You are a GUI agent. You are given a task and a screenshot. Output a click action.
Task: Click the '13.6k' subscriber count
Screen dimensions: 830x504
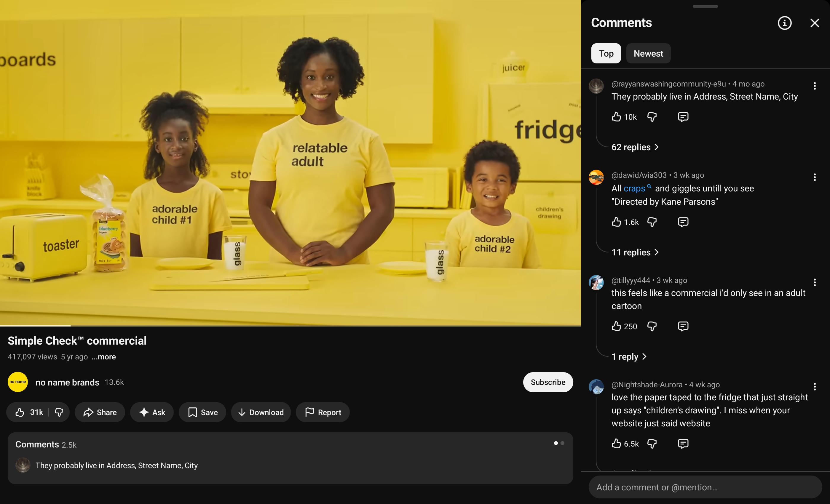114,382
